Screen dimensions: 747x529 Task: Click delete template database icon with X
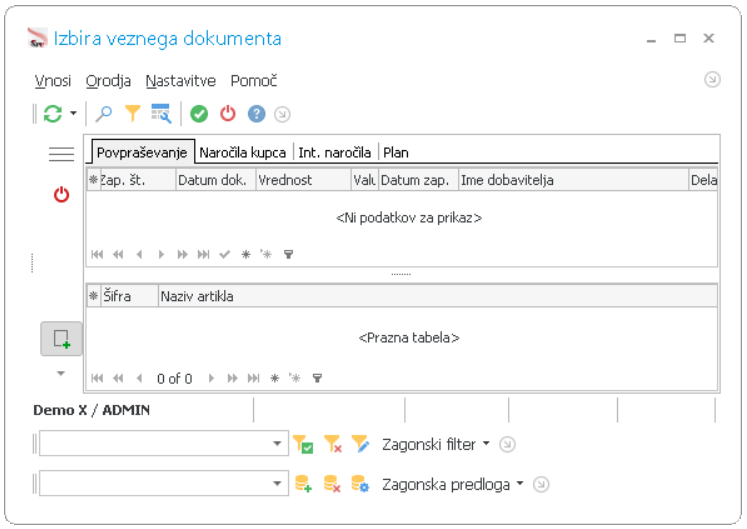[x=332, y=484]
